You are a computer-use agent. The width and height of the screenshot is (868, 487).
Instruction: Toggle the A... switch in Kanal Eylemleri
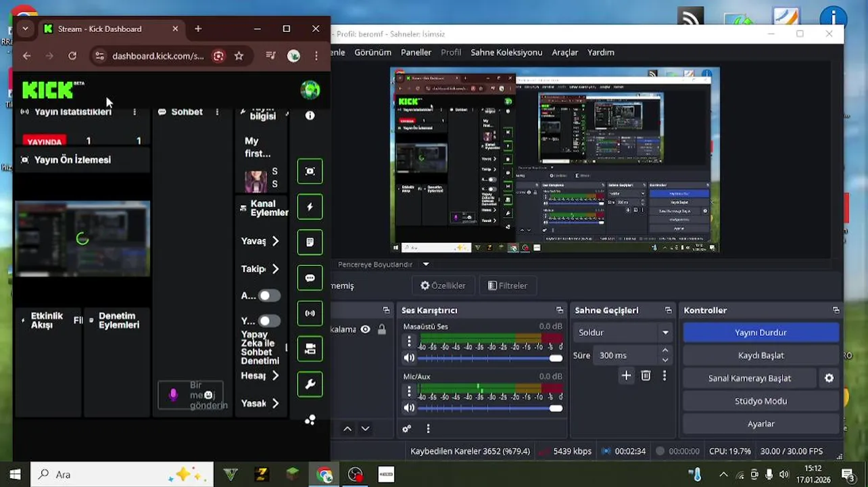[x=269, y=296]
